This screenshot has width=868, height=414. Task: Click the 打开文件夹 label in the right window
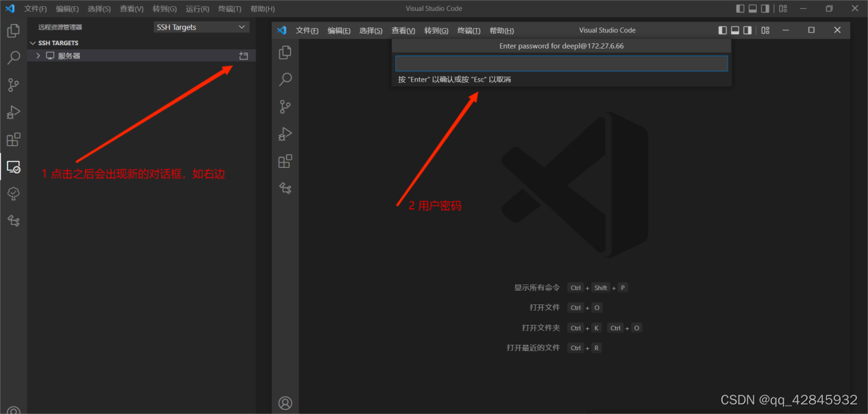point(541,328)
